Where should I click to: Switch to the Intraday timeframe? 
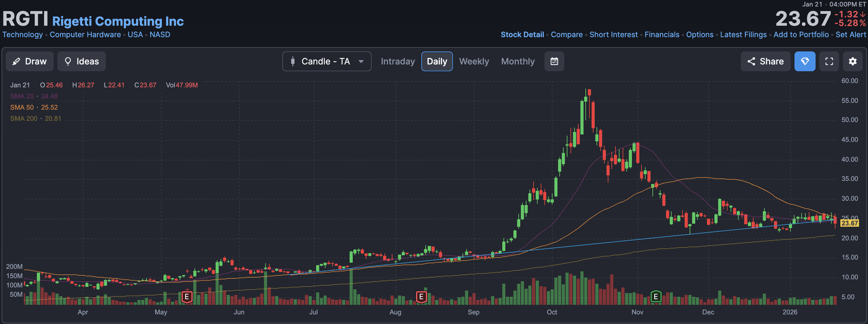[398, 61]
